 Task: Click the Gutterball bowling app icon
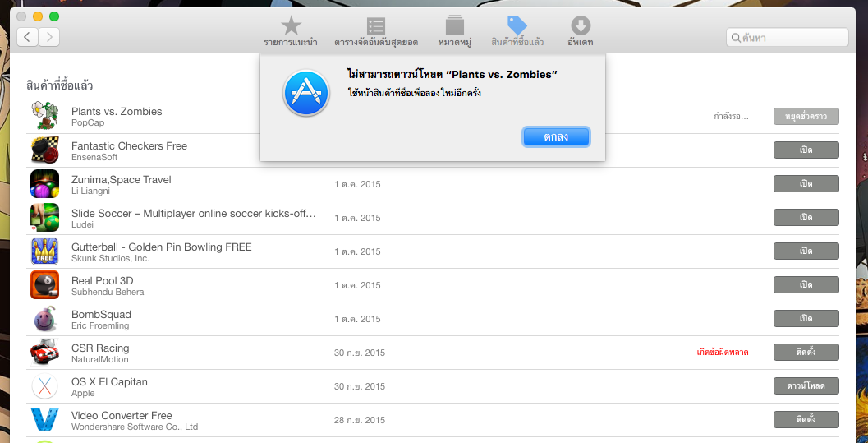pyautogui.click(x=45, y=251)
